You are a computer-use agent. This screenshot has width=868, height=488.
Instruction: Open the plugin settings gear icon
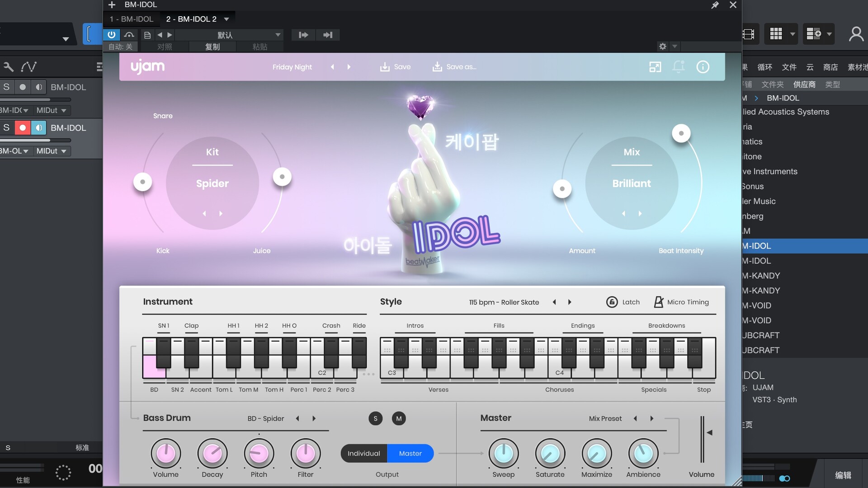tap(663, 47)
